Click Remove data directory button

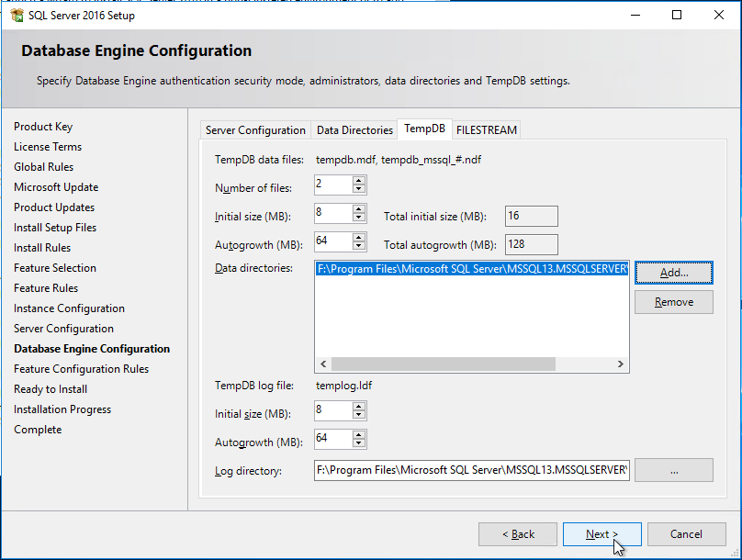(x=674, y=302)
